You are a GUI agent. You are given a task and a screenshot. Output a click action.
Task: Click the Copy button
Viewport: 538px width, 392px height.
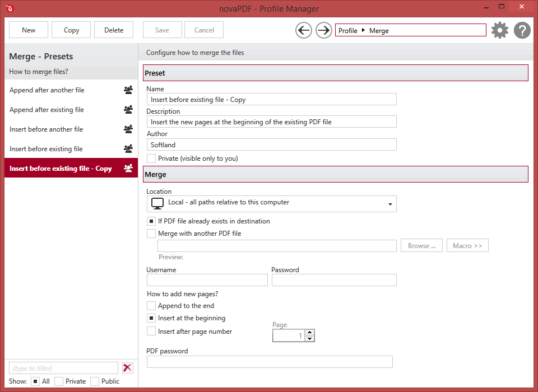[71, 30]
